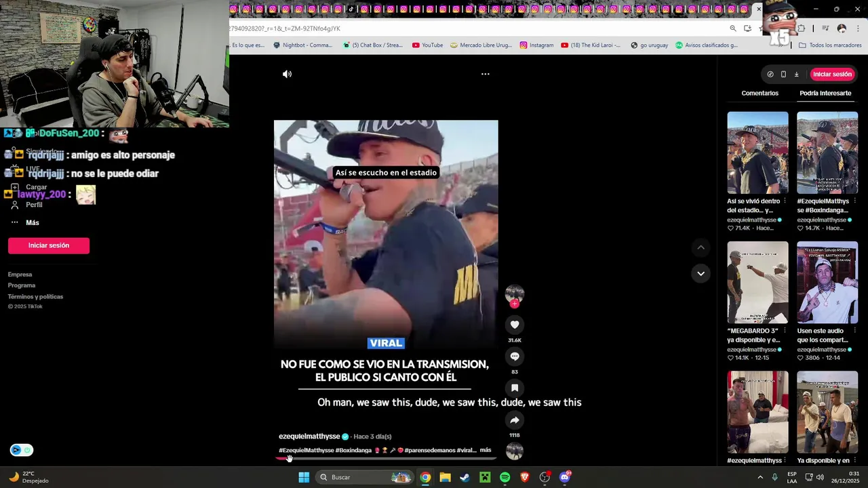
Task: Click the zoom magnifier icon in address bar
Action: (733, 28)
